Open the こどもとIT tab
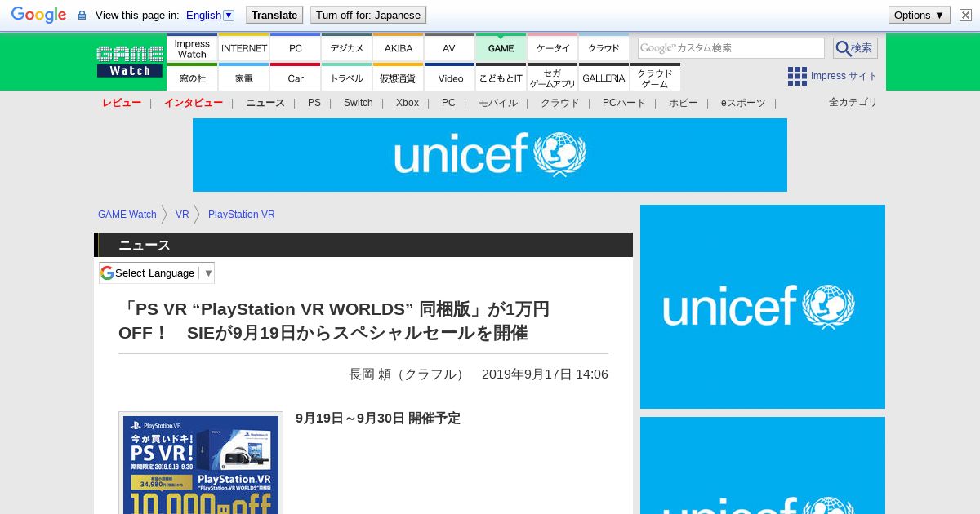This screenshot has width=980, height=514. [501, 78]
